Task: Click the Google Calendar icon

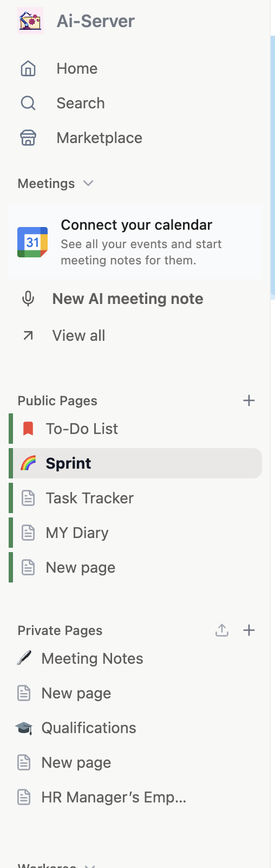Action: [x=32, y=242]
